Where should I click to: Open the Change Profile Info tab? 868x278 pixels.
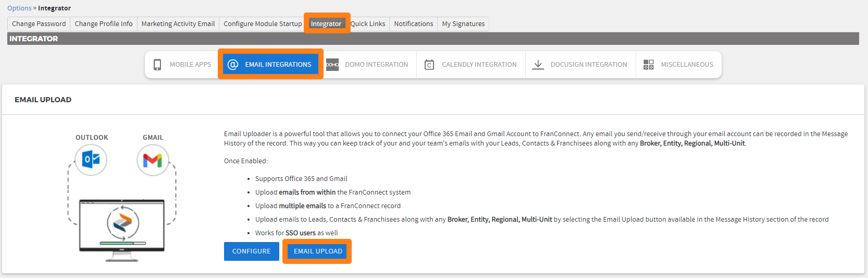click(104, 24)
